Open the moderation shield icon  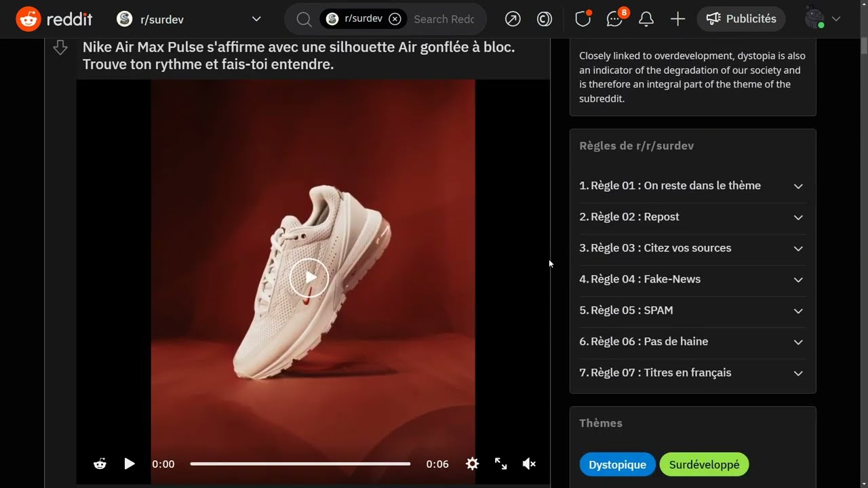pyautogui.click(x=583, y=19)
